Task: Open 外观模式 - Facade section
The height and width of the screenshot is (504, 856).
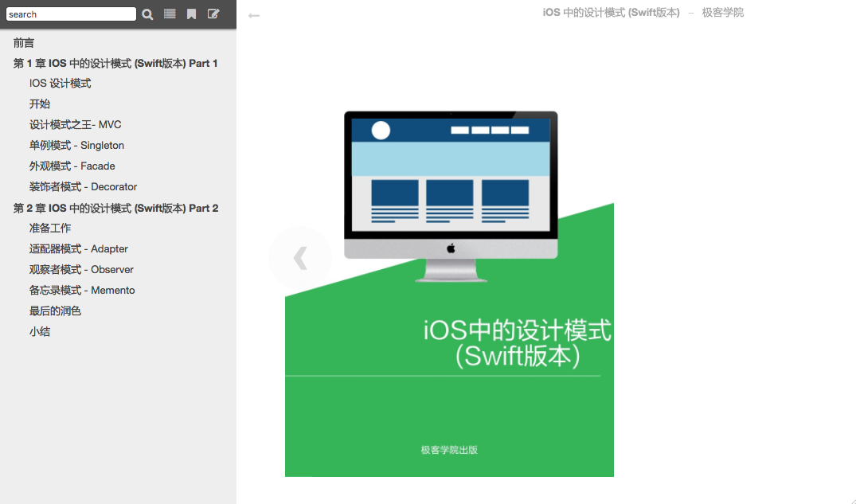Action: pos(72,166)
